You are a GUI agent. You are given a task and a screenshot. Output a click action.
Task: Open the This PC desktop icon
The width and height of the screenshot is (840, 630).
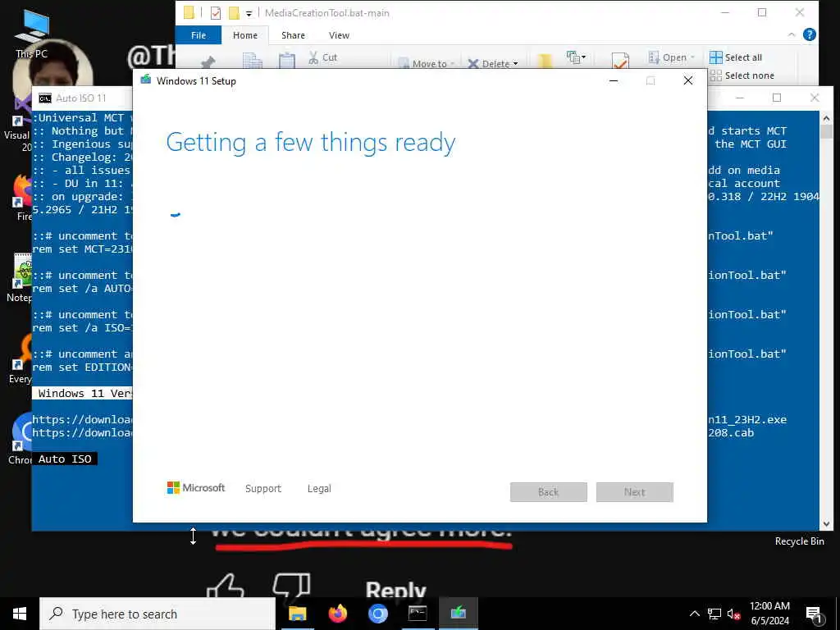[32, 34]
